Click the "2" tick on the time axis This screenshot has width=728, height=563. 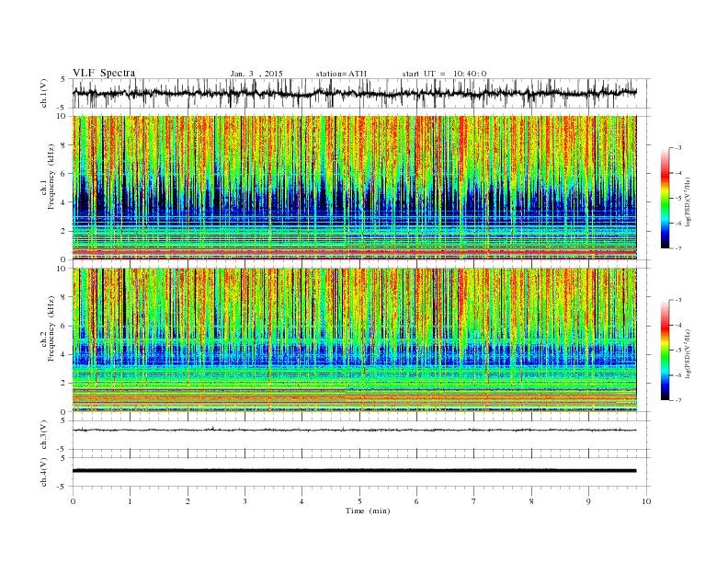tap(188, 501)
